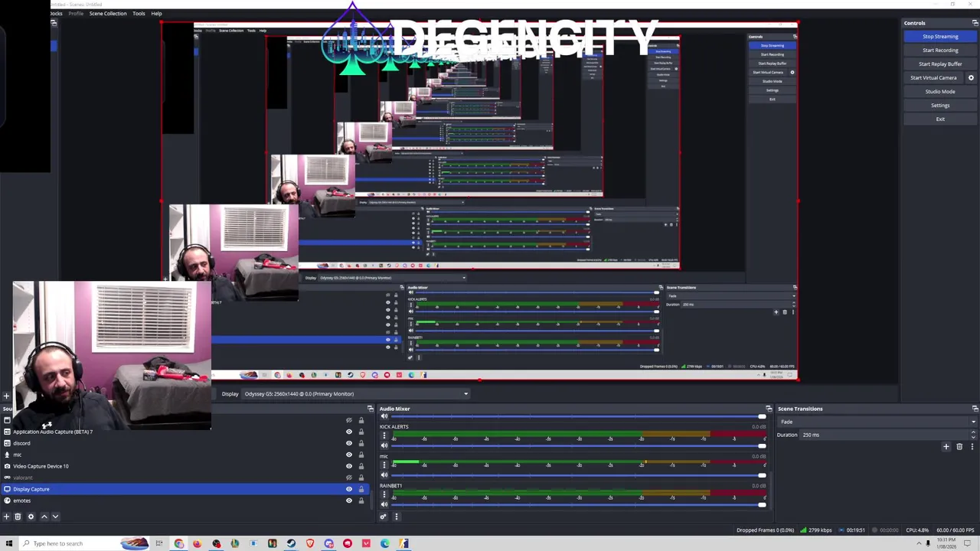Toggle the lock on Display Capture source
Image resolution: width=980 pixels, height=551 pixels.
coord(361,489)
